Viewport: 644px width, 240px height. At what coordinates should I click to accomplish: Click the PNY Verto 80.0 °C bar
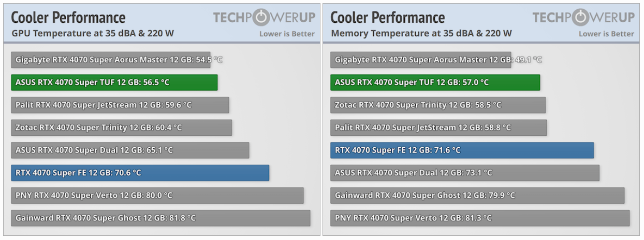click(x=157, y=195)
